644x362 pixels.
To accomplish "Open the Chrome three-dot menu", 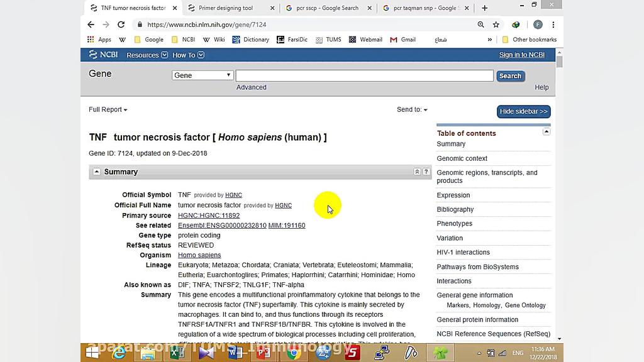I will point(553,25).
